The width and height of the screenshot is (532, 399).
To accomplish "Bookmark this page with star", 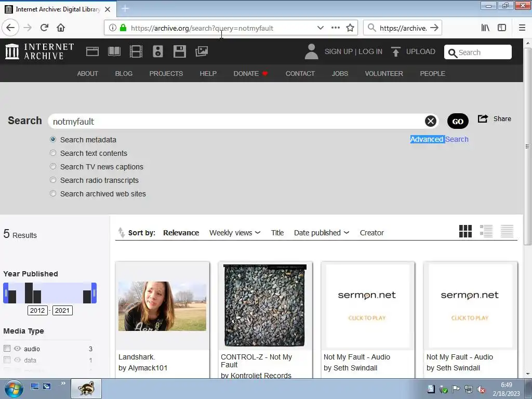I will click(350, 28).
